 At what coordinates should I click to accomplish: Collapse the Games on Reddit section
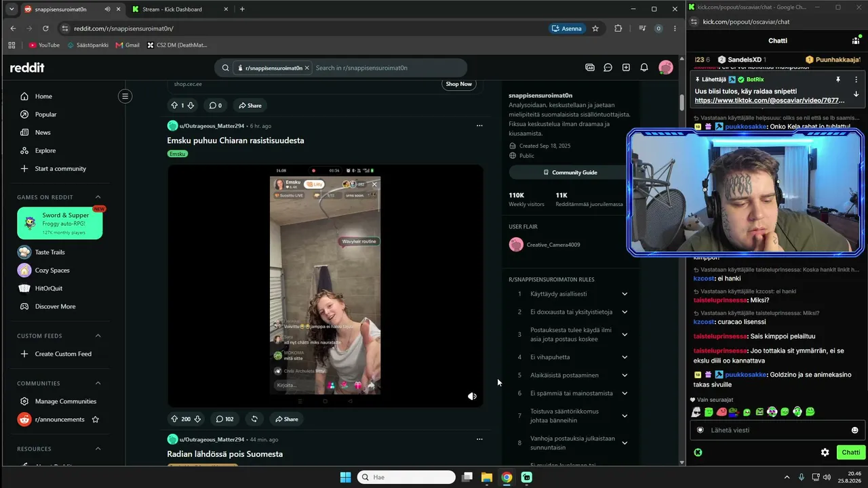click(x=98, y=197)
